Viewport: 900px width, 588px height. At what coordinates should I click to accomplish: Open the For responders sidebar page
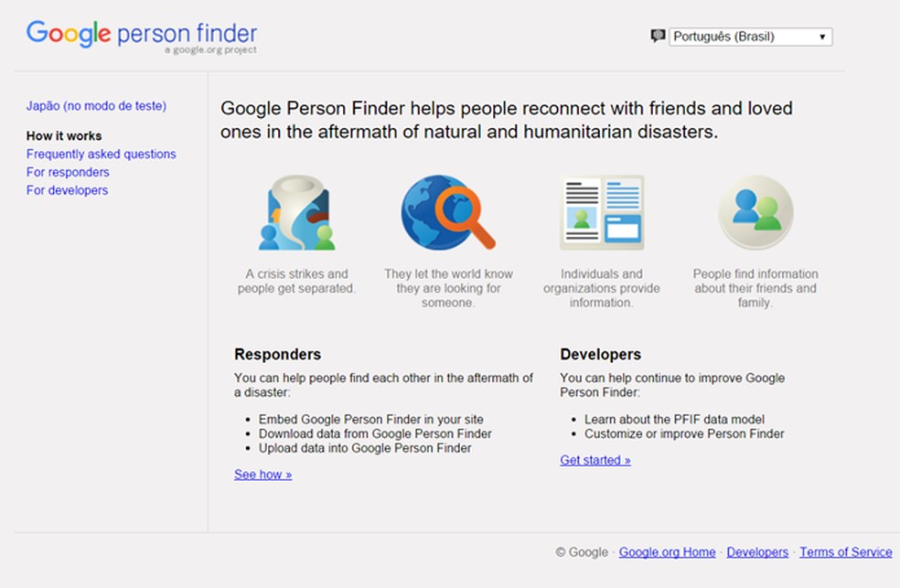coord(67,172)
